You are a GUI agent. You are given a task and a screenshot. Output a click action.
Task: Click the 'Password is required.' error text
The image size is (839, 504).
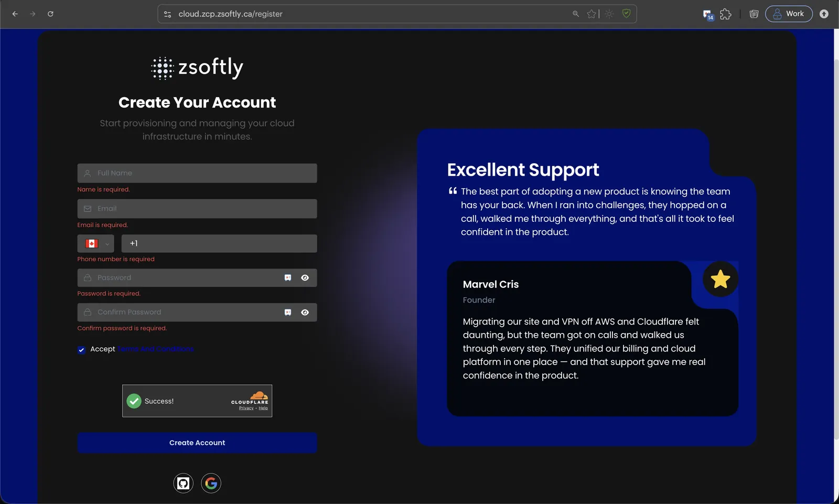pos(109,294)
